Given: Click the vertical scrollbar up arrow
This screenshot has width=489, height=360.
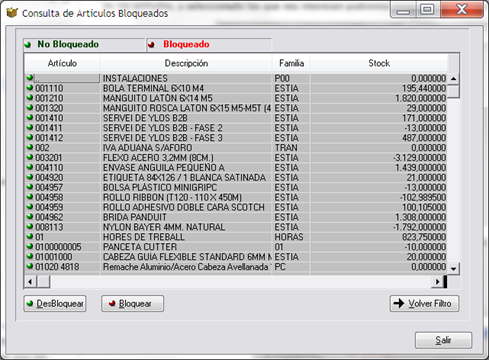Looking at the screenshot, I should (x=453, y=79).
